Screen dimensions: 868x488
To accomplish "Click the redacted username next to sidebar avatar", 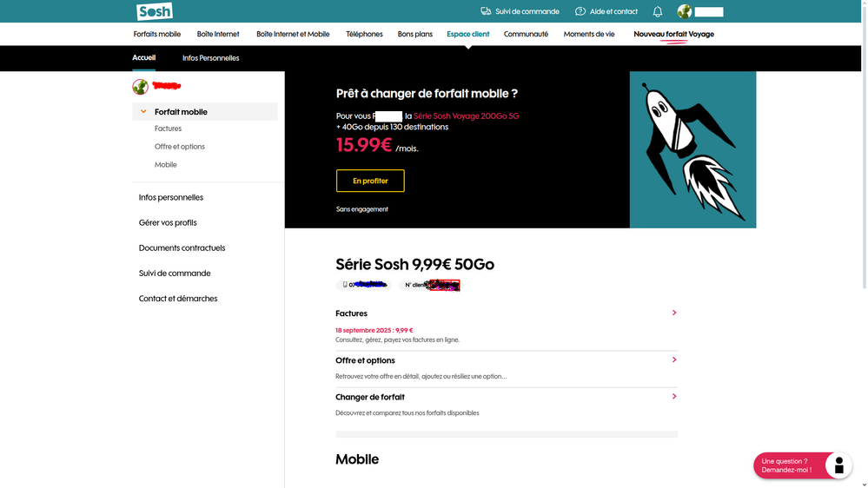I will pos(167,86).
